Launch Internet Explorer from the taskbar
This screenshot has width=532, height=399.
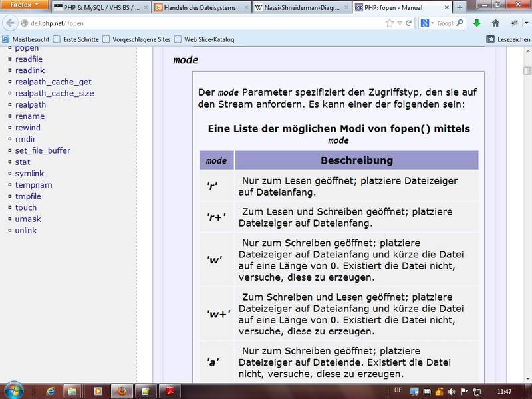point(50,390)
